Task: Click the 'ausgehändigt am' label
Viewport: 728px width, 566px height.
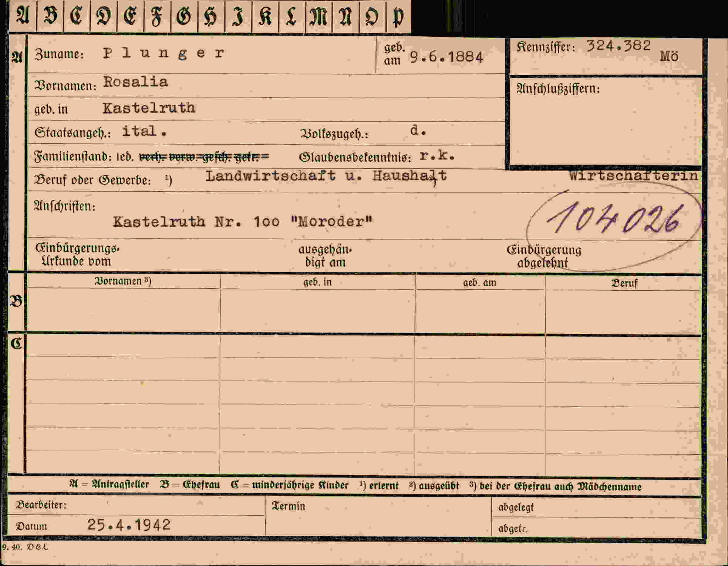Action: (x=325, y=256)
